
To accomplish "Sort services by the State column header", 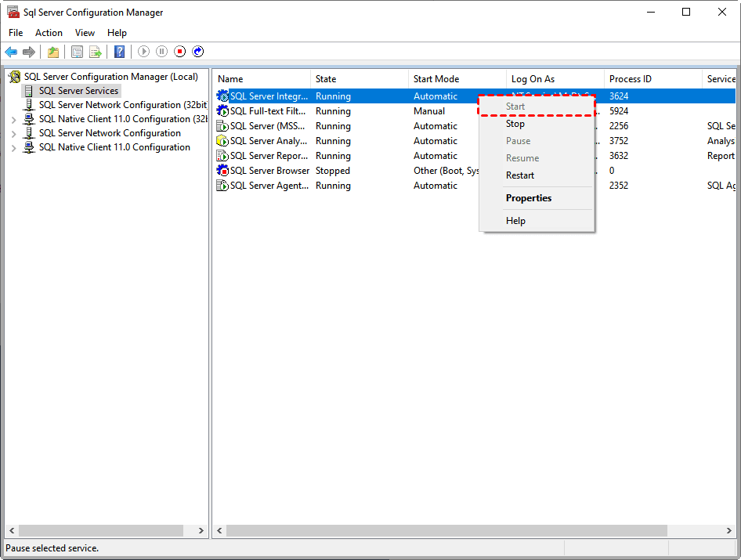I will pyautogui.click(x=326, y=79).
